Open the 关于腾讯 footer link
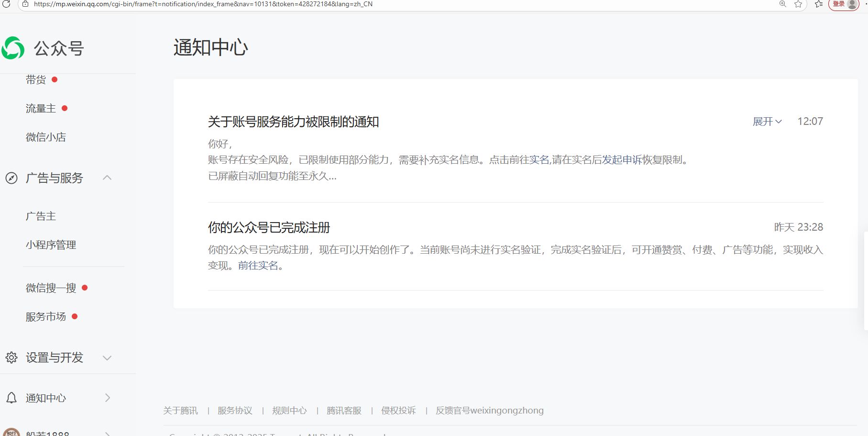 [180, 411]
